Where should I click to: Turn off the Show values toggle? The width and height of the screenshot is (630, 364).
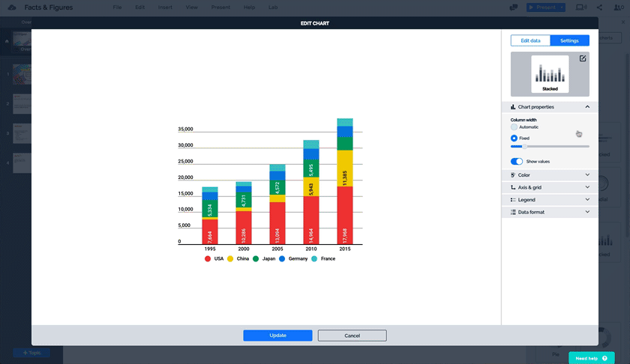pyautogui.click(x=517, y=161)
